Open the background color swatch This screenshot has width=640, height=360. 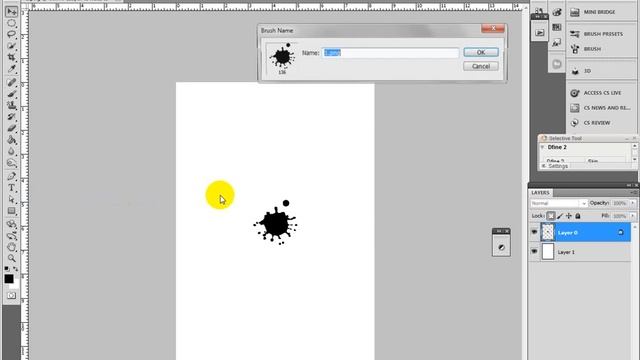tap(16, 285)
